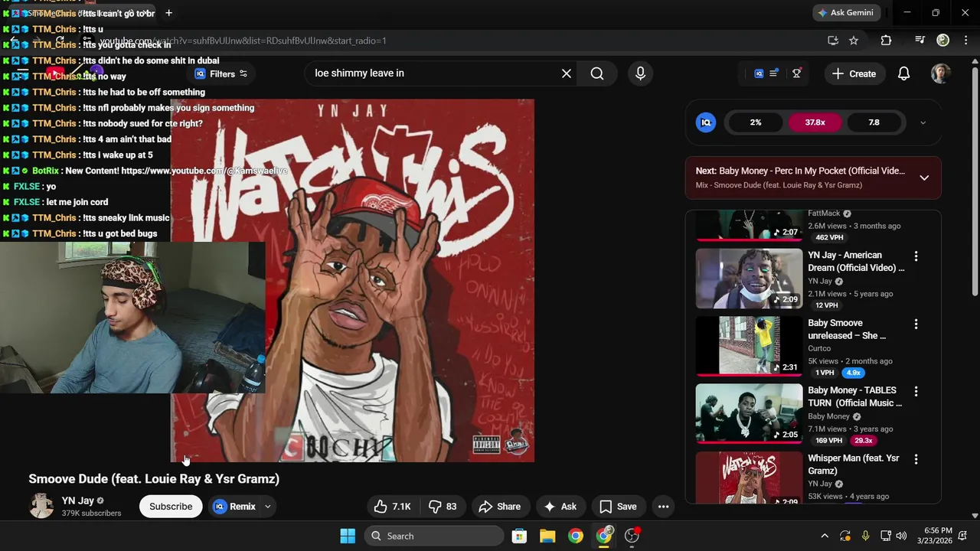
Task: Activate voice search microphone
Action: click(x=640, y=73)
